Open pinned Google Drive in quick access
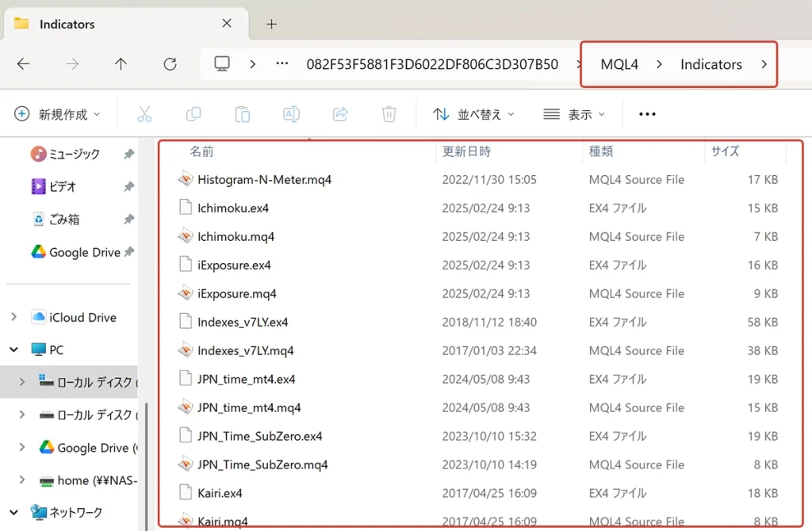Image resolution: width=812 pixels, height=531 pixels. tap(75, 252)
